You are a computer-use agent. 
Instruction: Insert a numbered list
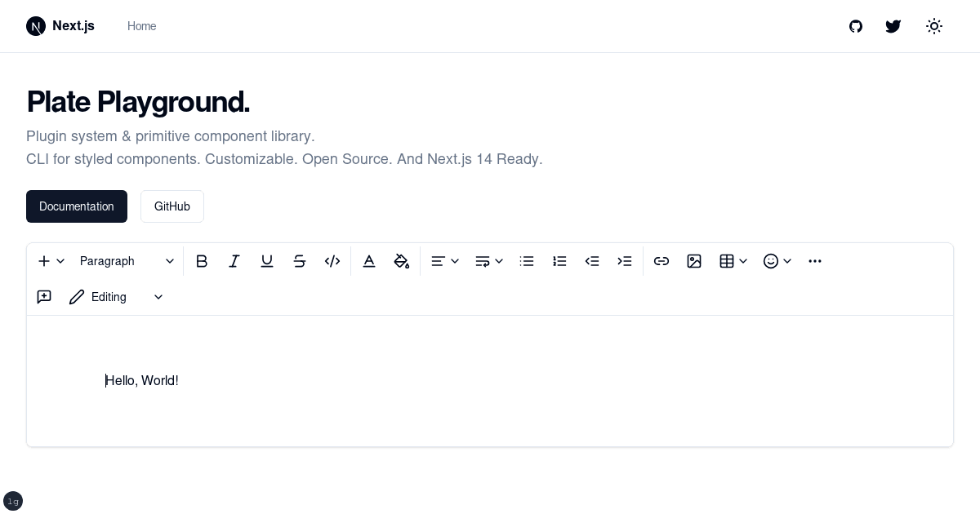coord(559,261)
